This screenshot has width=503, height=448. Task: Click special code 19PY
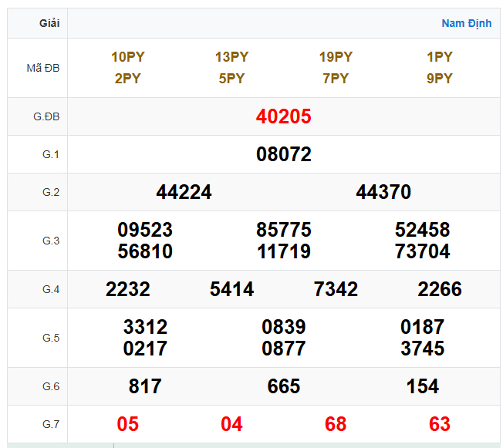point(336,57)
